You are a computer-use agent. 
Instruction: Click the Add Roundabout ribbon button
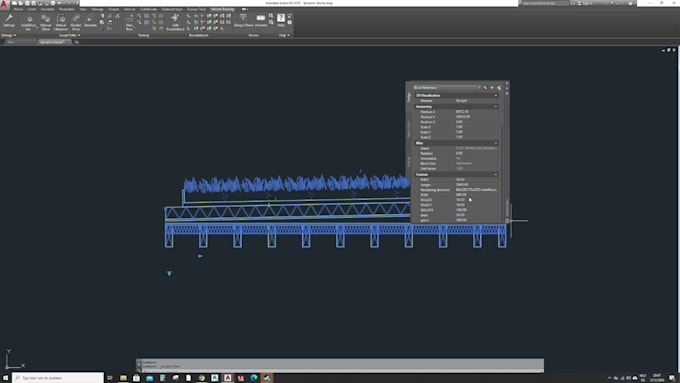[x=175, y=22]
